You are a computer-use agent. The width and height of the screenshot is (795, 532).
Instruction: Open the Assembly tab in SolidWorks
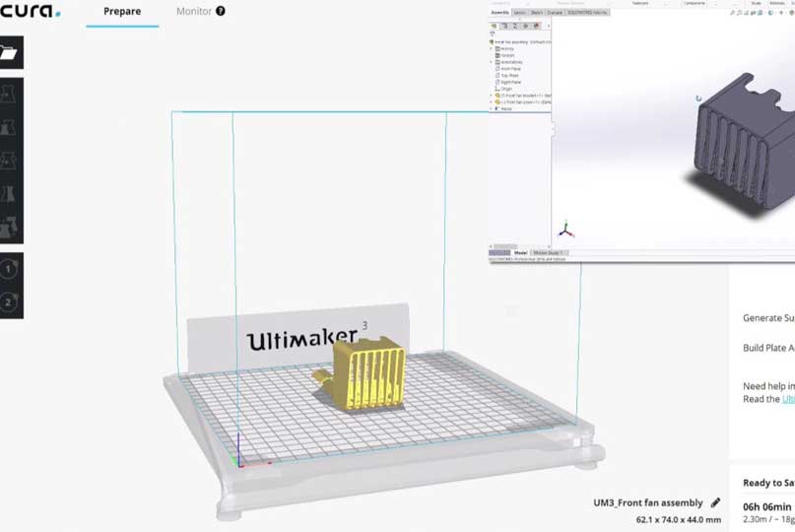tap(499, 12)
